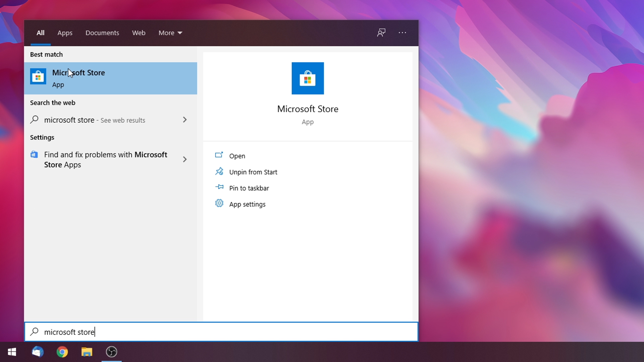Click the App settings gear icon
The image size is (644, 362).
click(x=219, y=203)
